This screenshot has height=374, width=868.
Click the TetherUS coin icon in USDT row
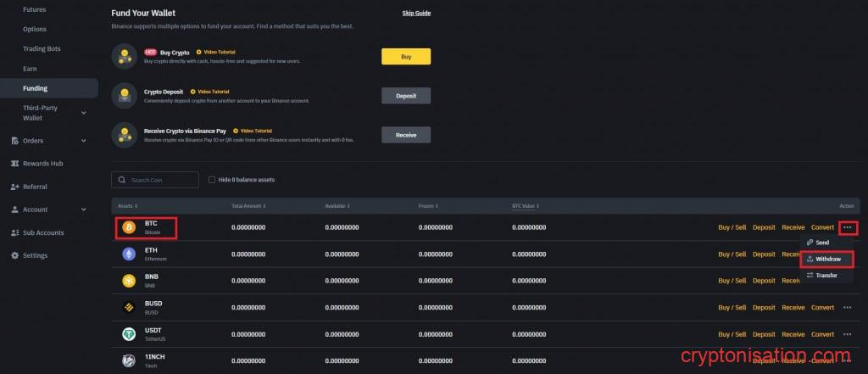[129, 334]
